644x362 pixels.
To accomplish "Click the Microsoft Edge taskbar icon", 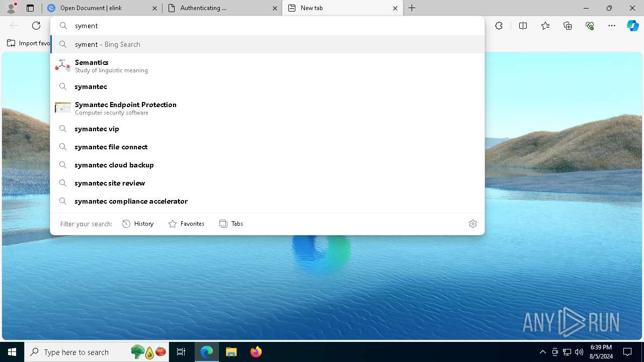I will point(207,352).
